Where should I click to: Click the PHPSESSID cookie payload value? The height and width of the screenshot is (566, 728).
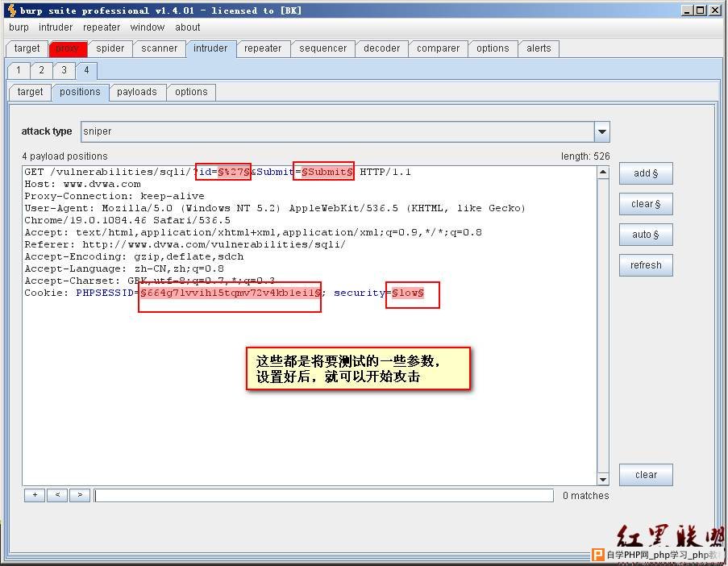(x=231, y=293)
